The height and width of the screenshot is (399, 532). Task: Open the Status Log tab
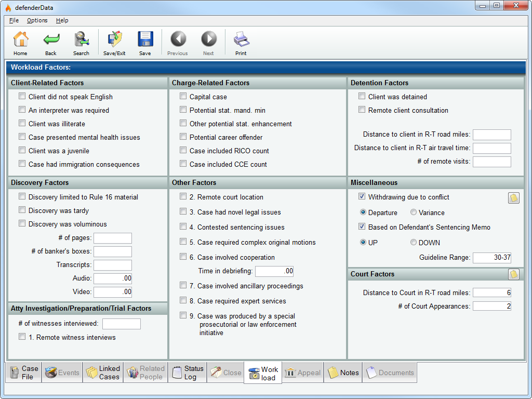tap(187, 372)
